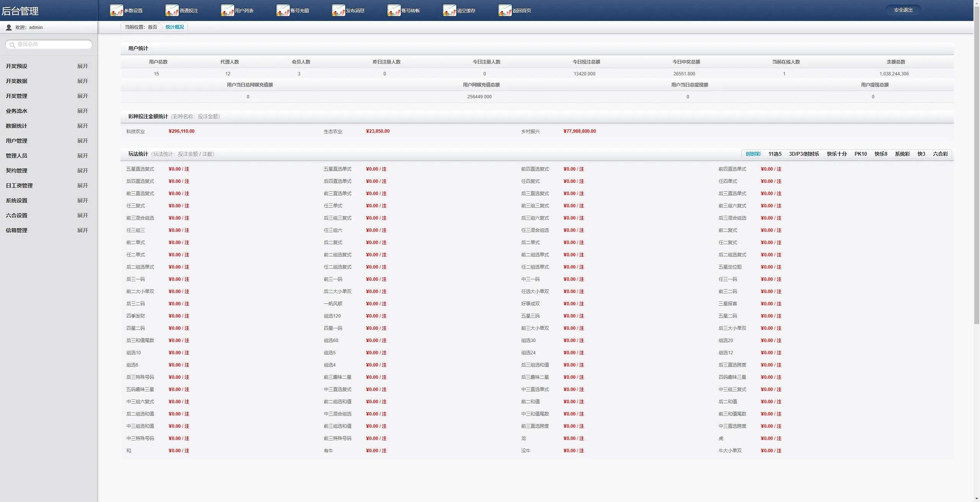
Task: Click the 任三混合组选 play label
Action: pyautogui.click(x=535, y=230)
